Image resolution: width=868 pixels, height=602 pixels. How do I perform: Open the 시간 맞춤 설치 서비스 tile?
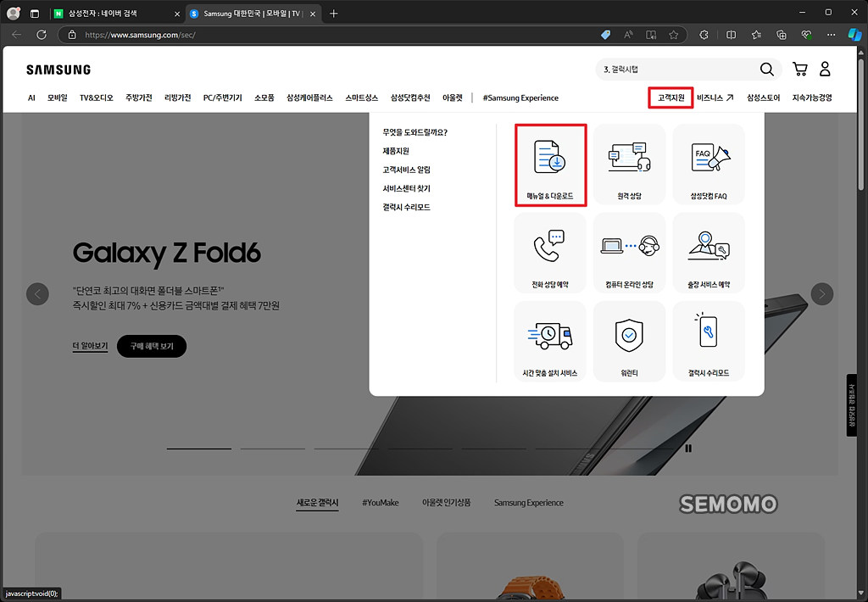550,342
